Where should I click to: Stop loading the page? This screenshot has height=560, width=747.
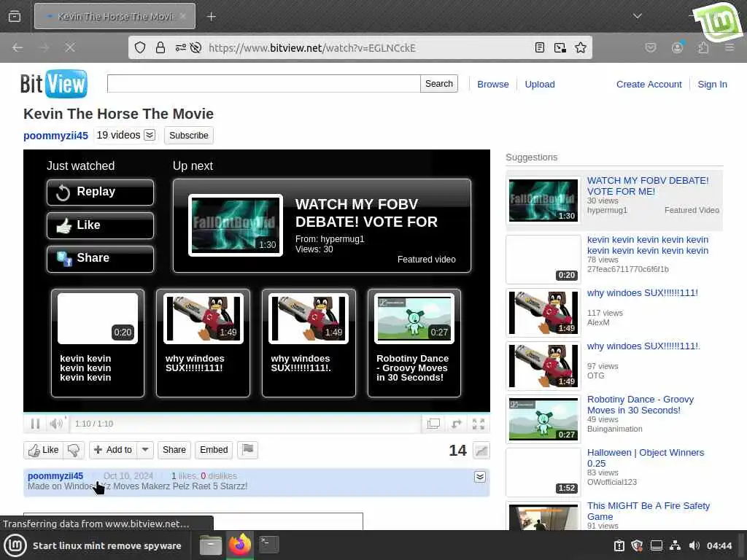click(70, 47)
